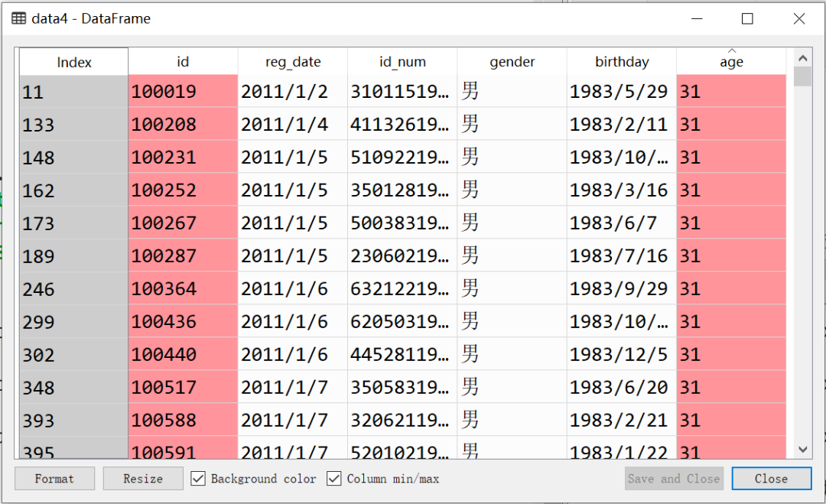Viewport: 826px width, 504px height.
Task: Click id_num cell 31011519…
Action: pyautogui.click(x=402, y=92)
